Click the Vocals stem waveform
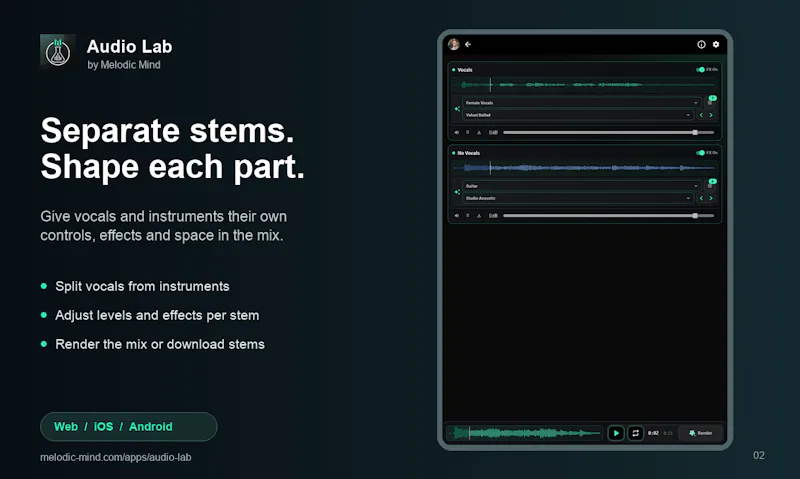The height and width of the screenshot is (479, 800). click(x=584, y=85)
